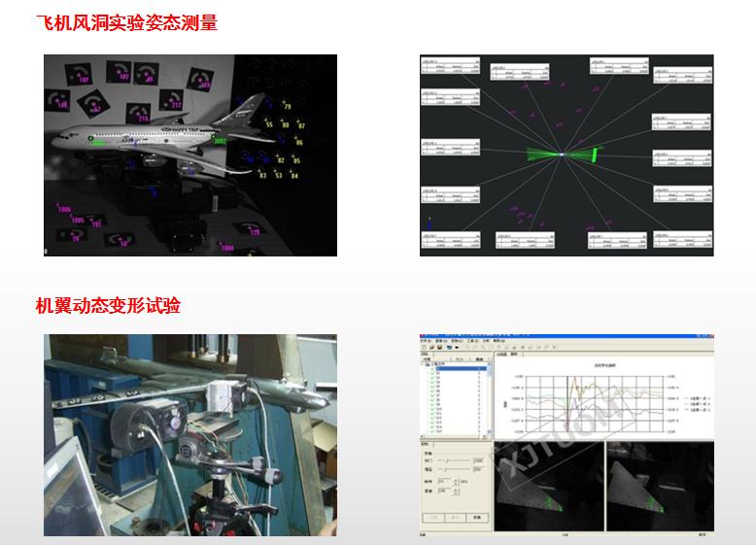Screen dimensions: 756x545
Task: Click the enabled button in the control panel
Action: pos(477,518)
